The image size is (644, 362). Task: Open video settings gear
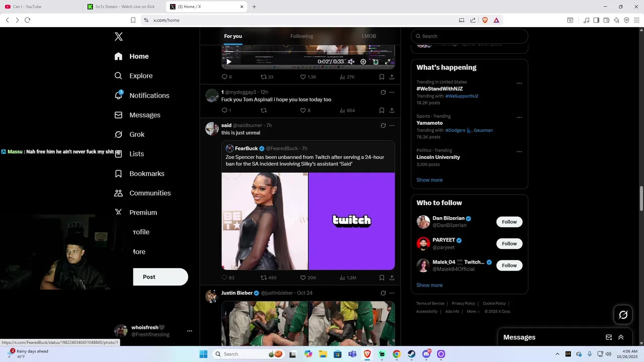(x=363, y=62)
